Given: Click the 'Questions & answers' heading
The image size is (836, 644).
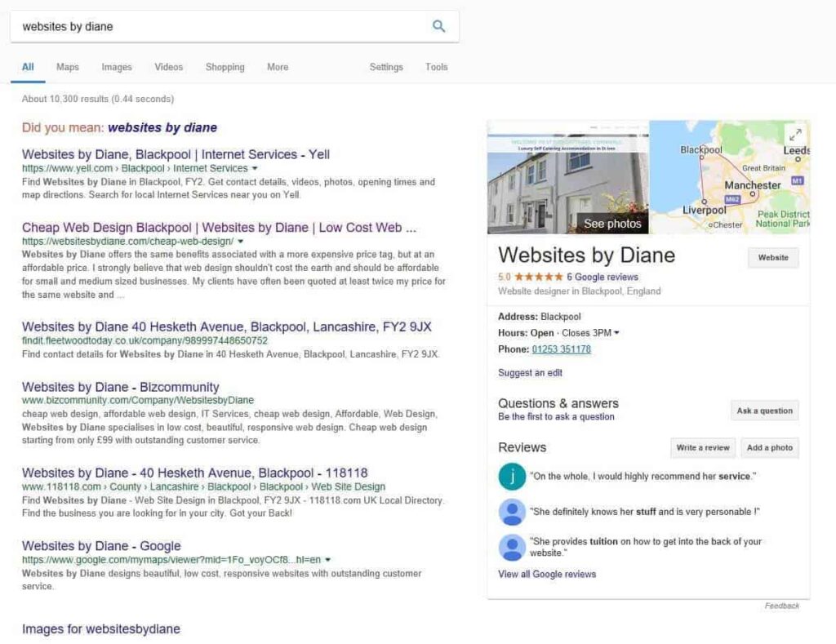Looking at the screenshot, I should tap(558, 403).
